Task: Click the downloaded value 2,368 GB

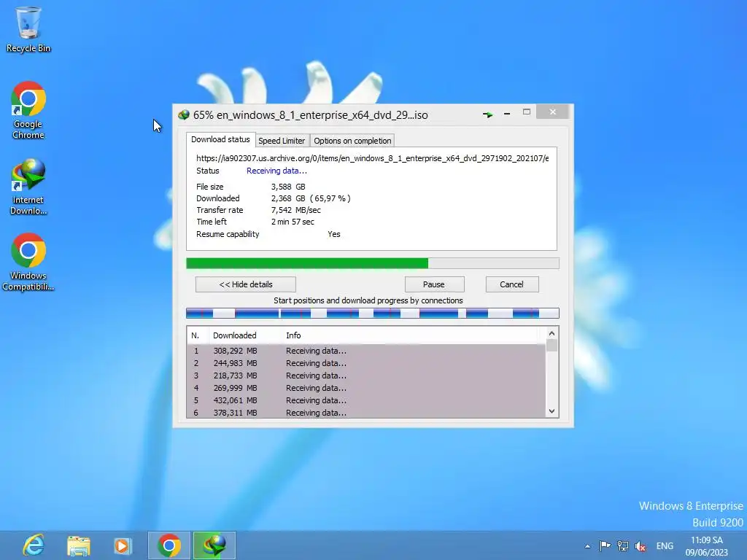Action: tap(288, 198)
